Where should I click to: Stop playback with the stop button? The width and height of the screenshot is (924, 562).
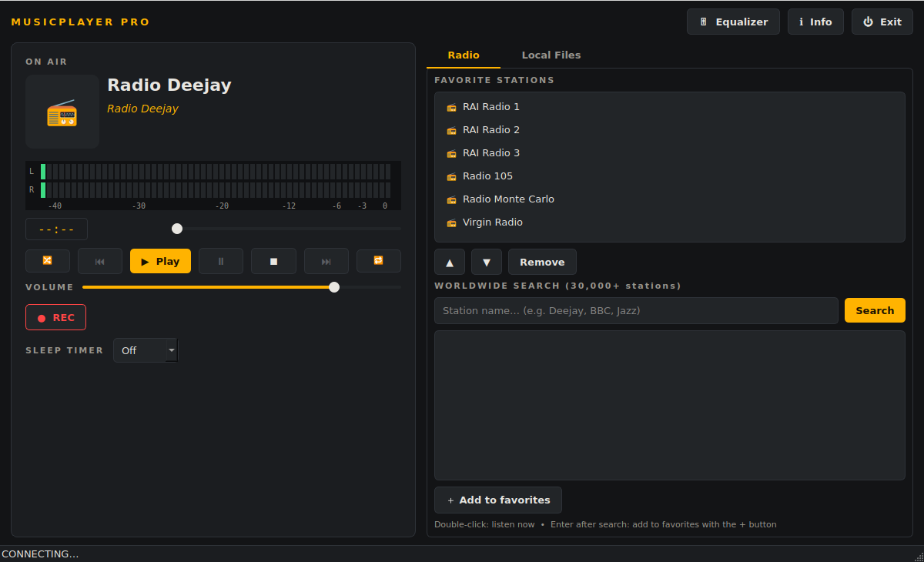pos(273,261)
